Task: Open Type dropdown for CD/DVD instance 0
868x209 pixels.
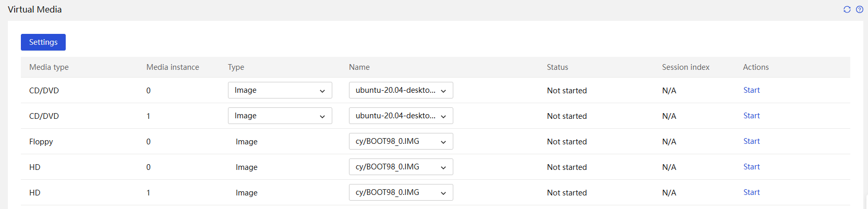Action: point(280,90)
